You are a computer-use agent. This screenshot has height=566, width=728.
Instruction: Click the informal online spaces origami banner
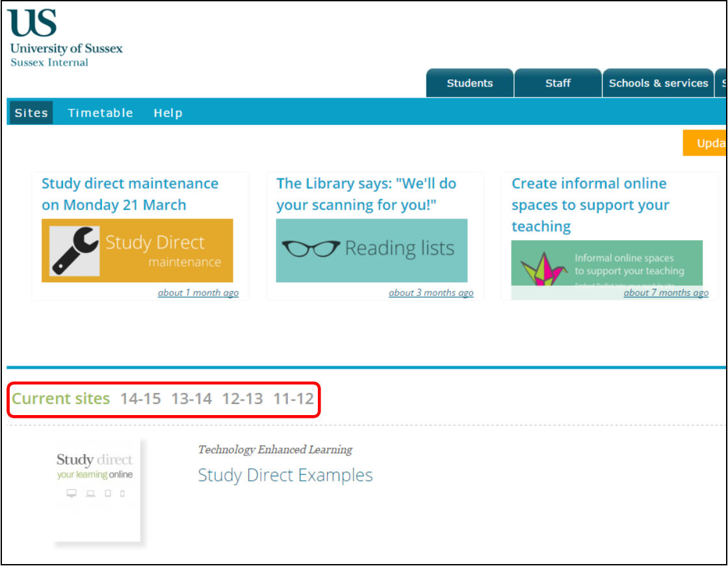click(607, 263)
